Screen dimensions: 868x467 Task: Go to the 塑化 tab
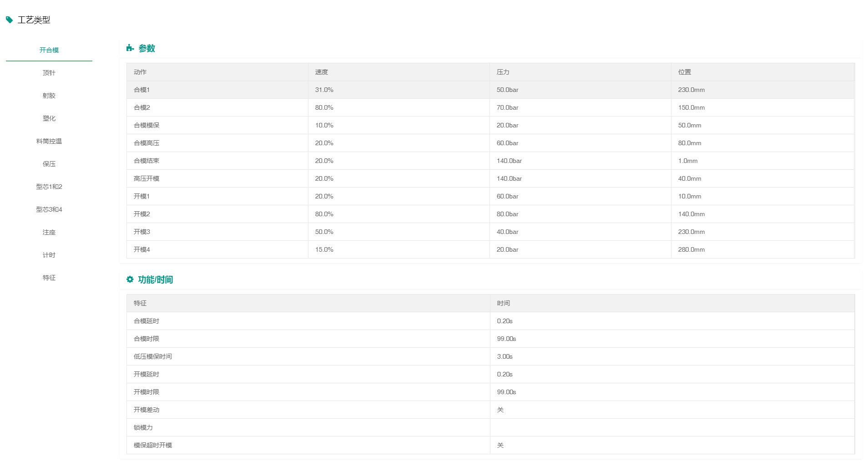49,118
